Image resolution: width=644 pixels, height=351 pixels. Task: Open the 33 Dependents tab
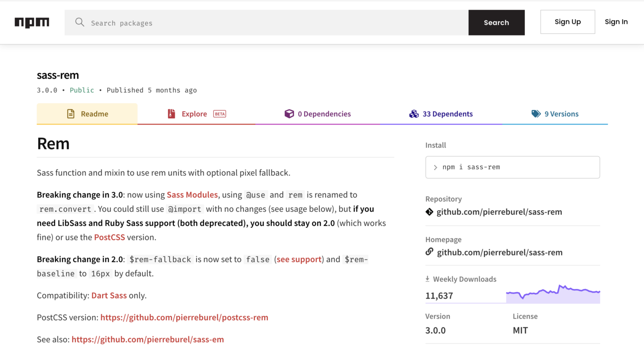441,114
